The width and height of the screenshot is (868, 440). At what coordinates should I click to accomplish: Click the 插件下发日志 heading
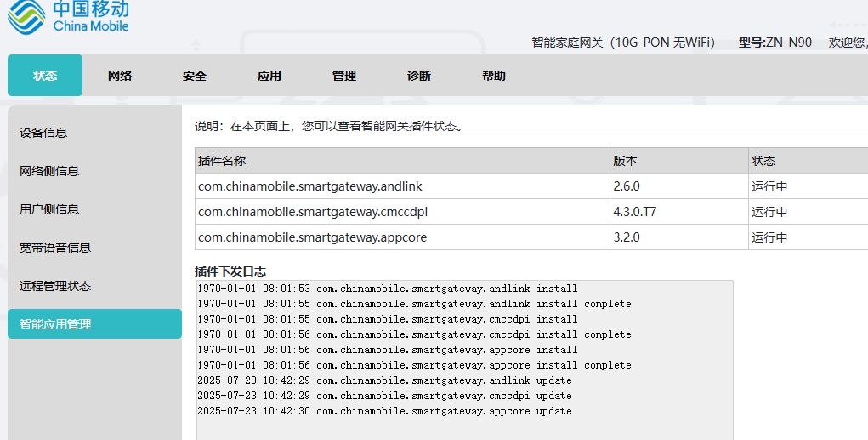(x=230, y=271)
